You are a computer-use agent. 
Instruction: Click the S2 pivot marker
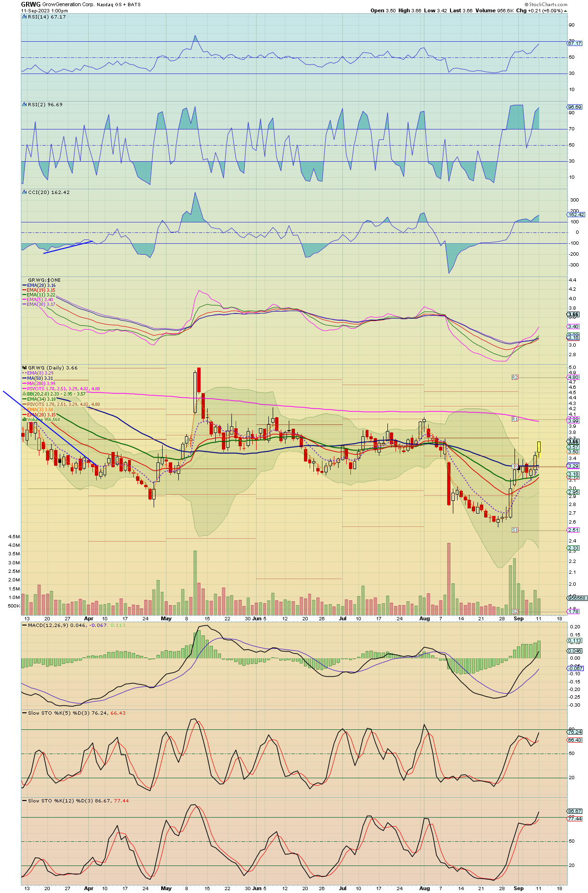point(515,611)
